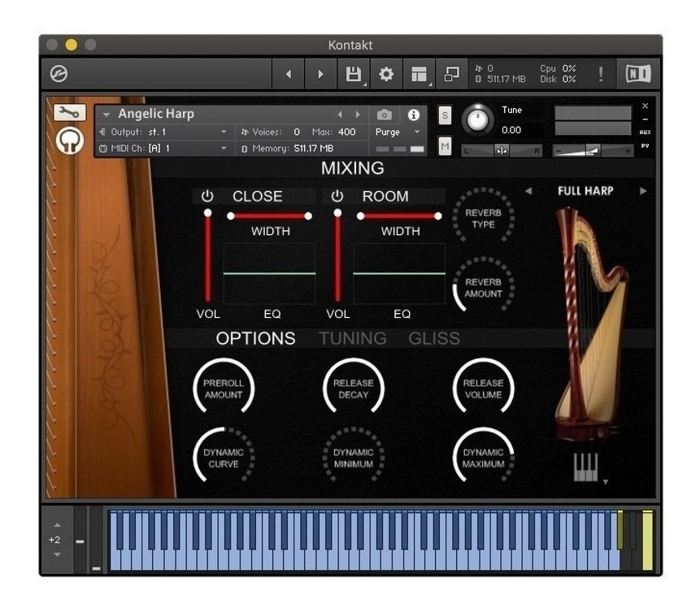Toggle the ROOM mic power button
The height and width of the screenshot is (609, 700).
point(337,196)
